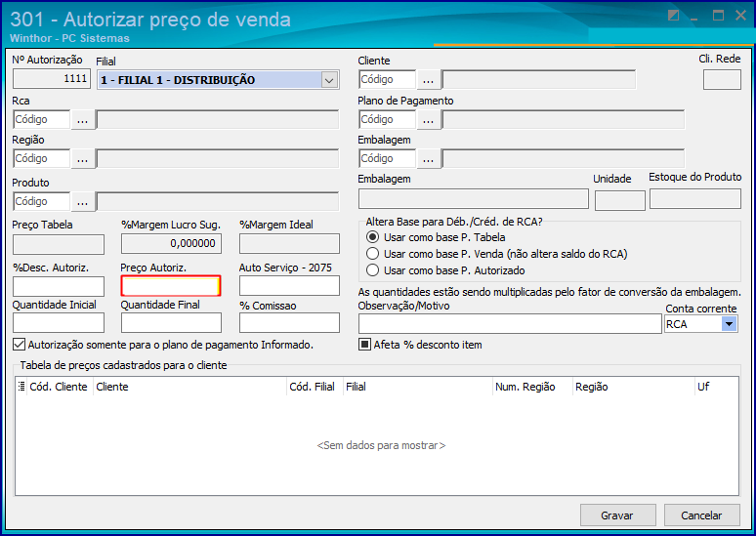Open Plano de Pagamento lookup ellipsis button
This screenshot has width=756, height=536.
pos(428,119)
